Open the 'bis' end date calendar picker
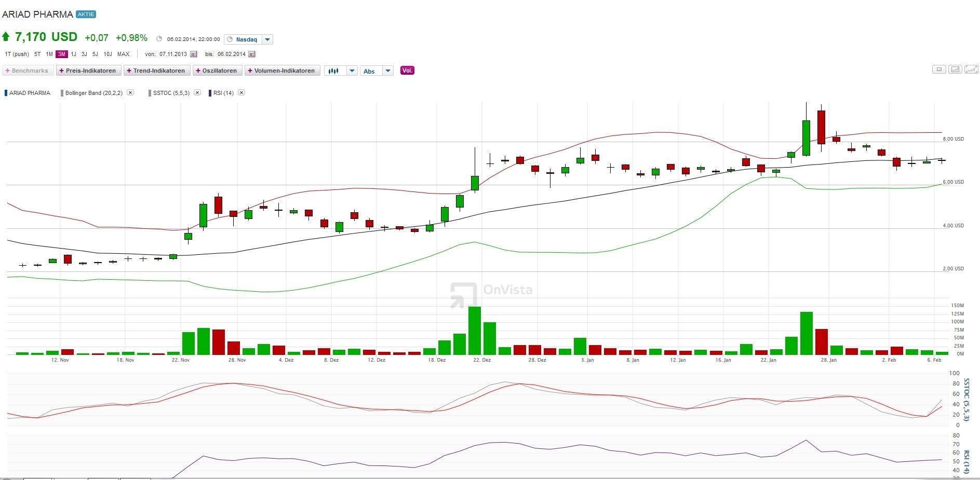The height and width of the screenshot is (480, 980). (x=252, y=54)
